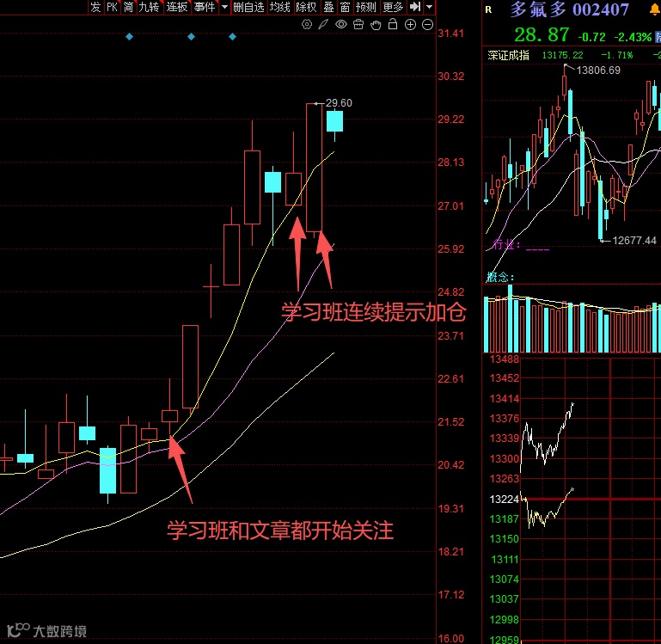Click price axis label 16.00
This screenshot has height=644, width=661.
pos(450,639)
